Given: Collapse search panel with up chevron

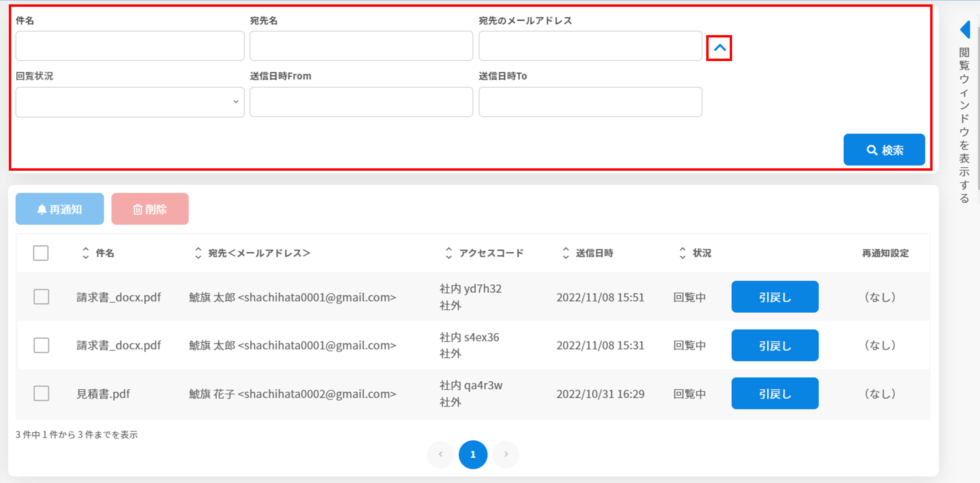Looking at the screenshot, I should (719, 48).
